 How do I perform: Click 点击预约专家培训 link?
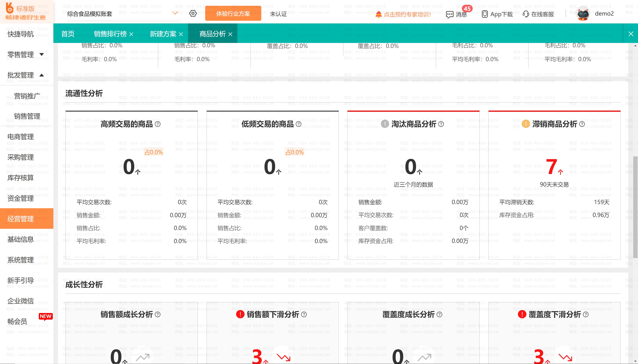tap(407, 14)
